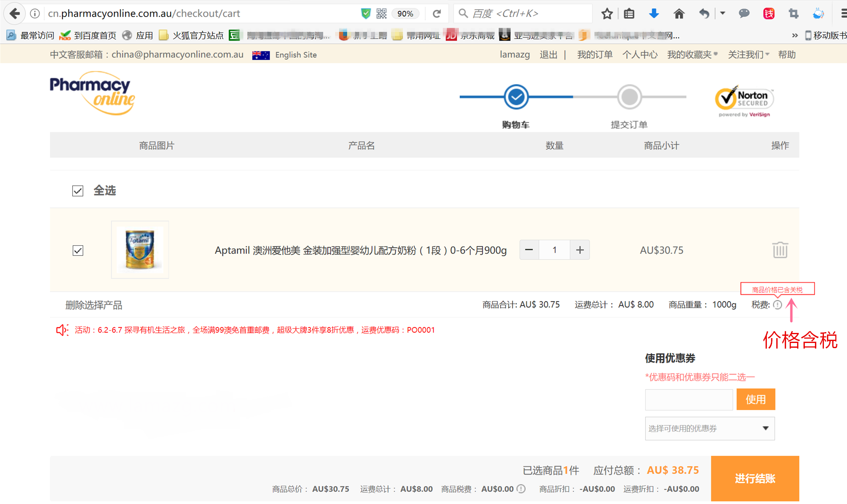The height and width of the screenshot is (504, 847).
Task: Open the 火狐官方站点 bookmark folder
Action: click(x=191, y=35)
